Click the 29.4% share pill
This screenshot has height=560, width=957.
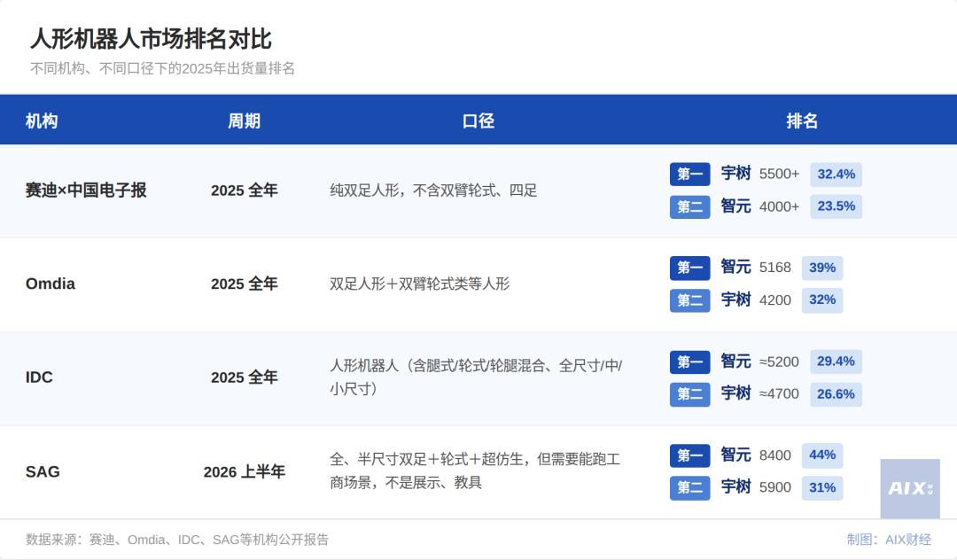[836, 362]
